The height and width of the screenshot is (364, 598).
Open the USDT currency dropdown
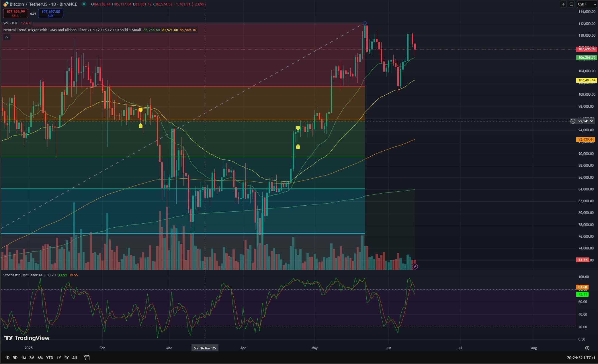pyautogui.click(x=587, y=4)
